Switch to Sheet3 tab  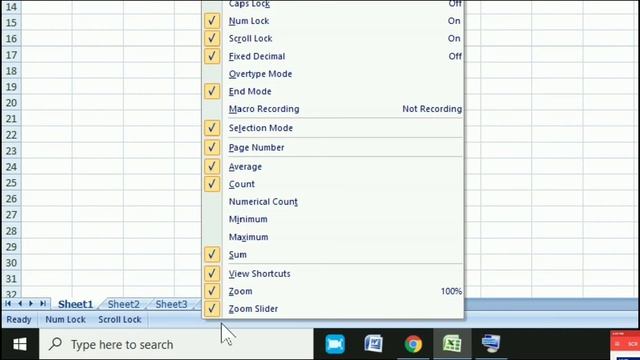click(171, 304)
